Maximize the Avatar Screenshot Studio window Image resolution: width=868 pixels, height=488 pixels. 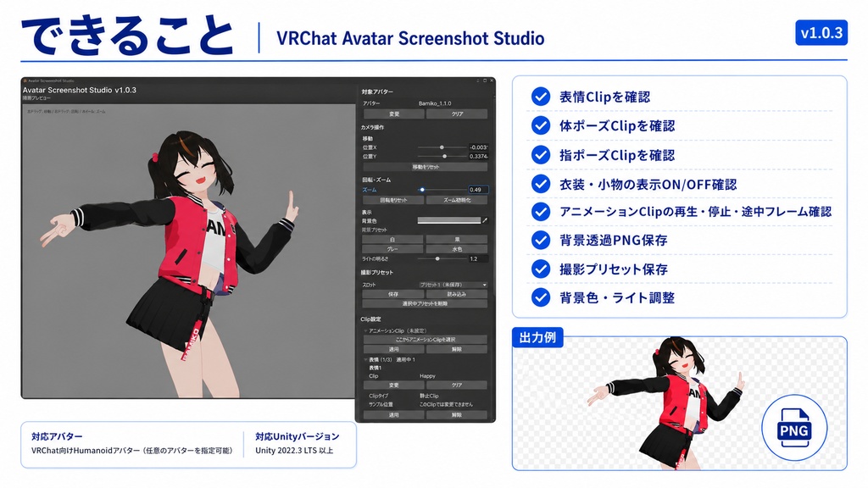[485, 80]
